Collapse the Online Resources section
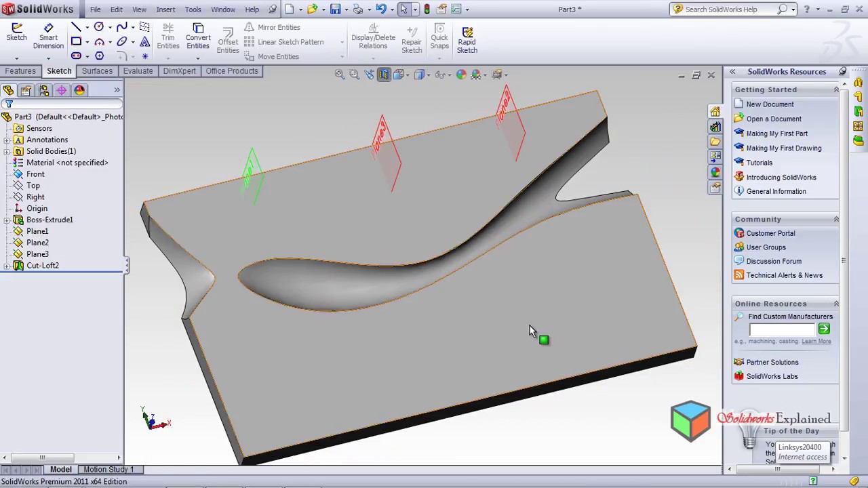Screen dimensions: 868x488 pyautogui.click(x=836, y=304)
